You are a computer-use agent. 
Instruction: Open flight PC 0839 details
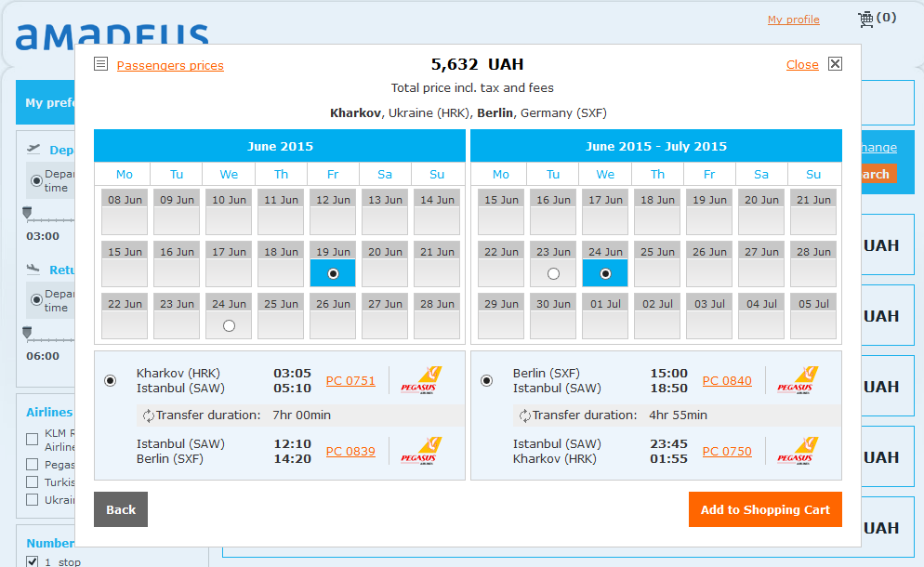(350, 452)
